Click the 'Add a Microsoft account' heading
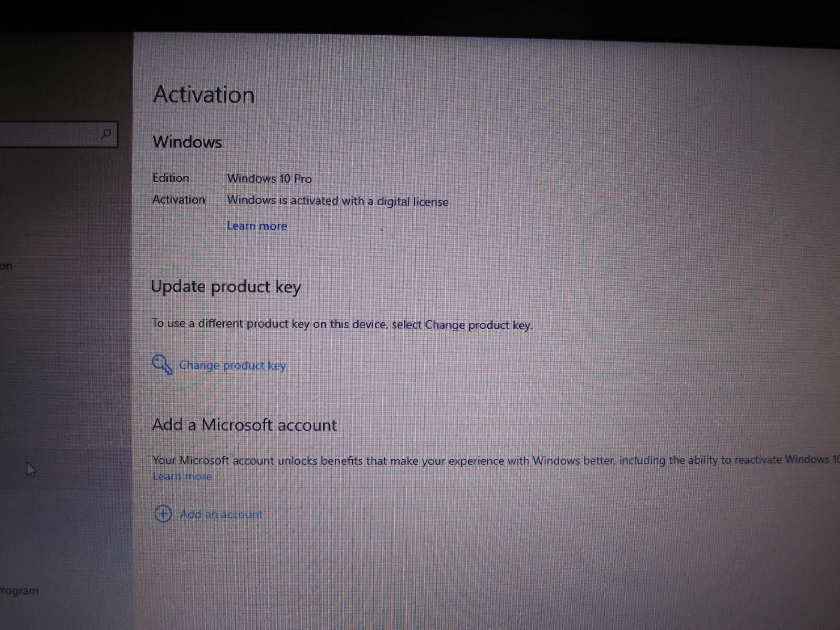The image size is (840, 630). [x=245, y=425]
